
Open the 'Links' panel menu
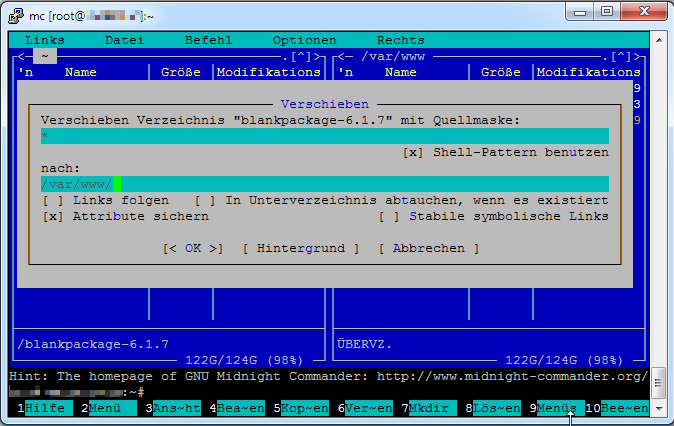click(x=44, y=40)
